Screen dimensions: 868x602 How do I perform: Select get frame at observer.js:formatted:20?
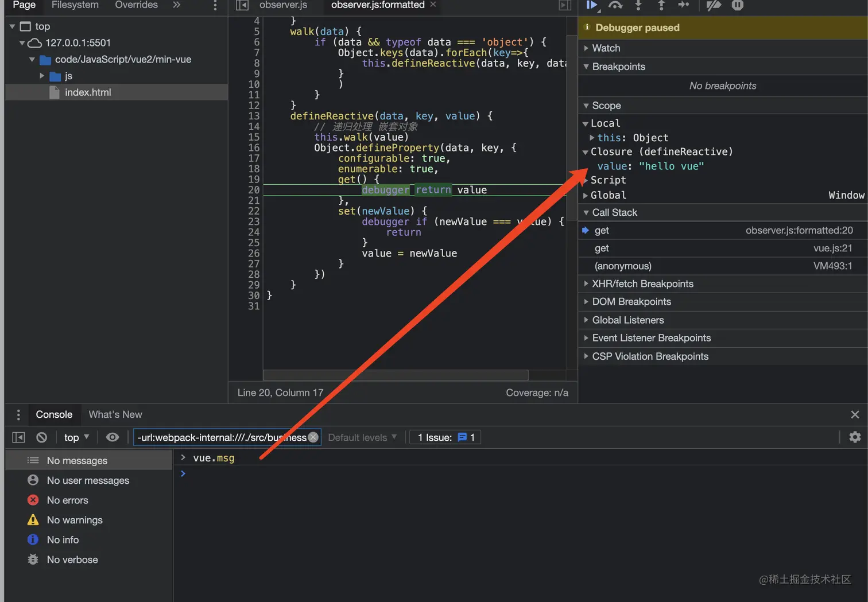723,230
